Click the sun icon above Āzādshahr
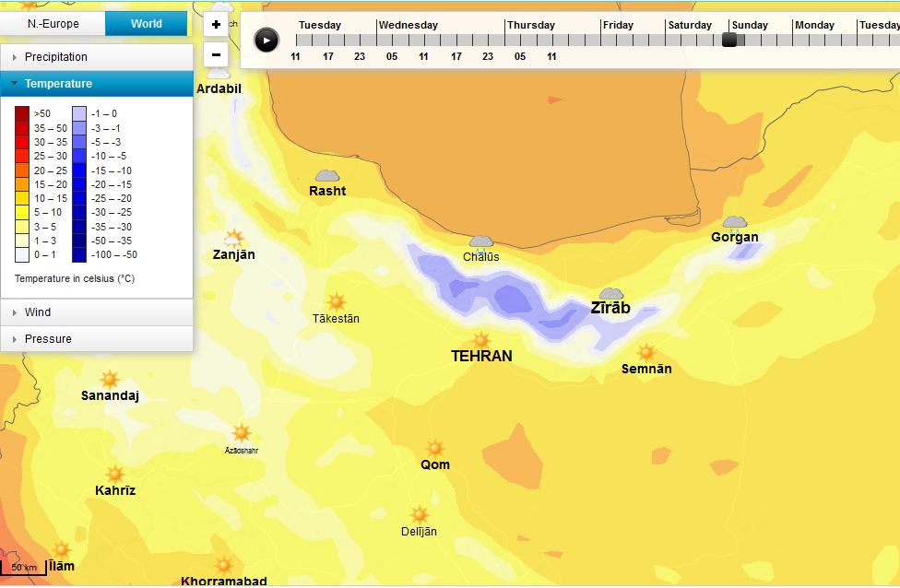This screenshot has height=588, width=900. (x=242, y=433)
